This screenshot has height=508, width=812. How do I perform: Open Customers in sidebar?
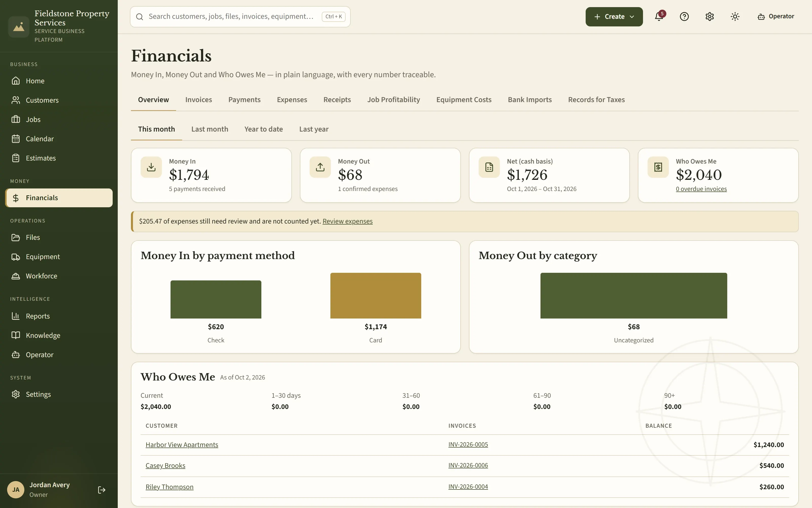[59, 100]
